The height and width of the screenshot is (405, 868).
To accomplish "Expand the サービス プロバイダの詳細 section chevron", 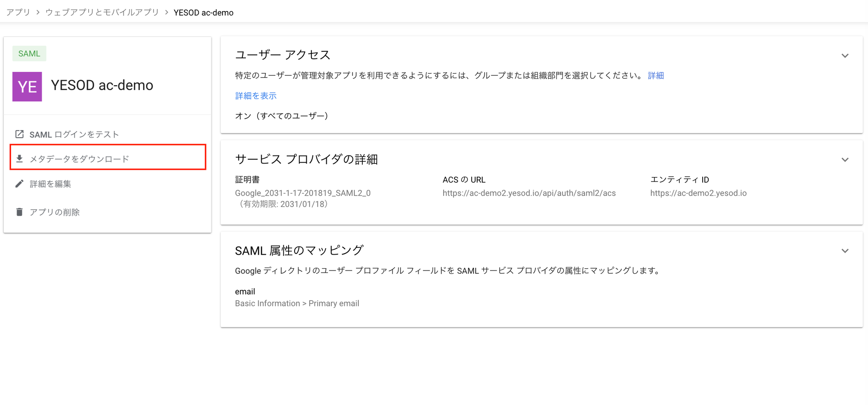I will 845,160.
